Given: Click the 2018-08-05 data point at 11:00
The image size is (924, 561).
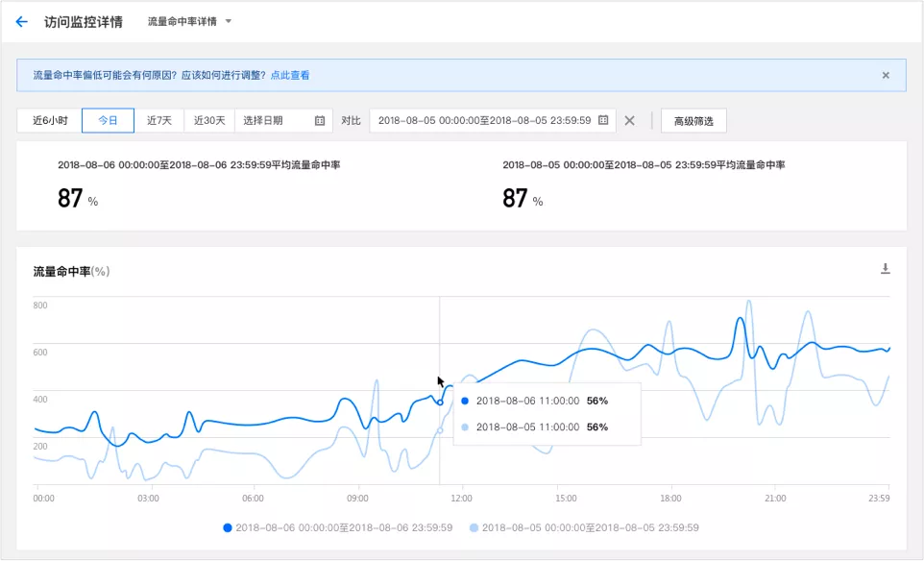Looking at the screenshot, I should pyautogui.click(x=440, y=430).
